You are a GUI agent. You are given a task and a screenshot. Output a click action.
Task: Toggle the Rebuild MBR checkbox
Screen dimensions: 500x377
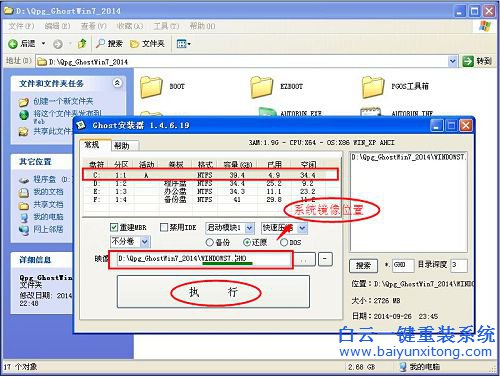point(114,228)
